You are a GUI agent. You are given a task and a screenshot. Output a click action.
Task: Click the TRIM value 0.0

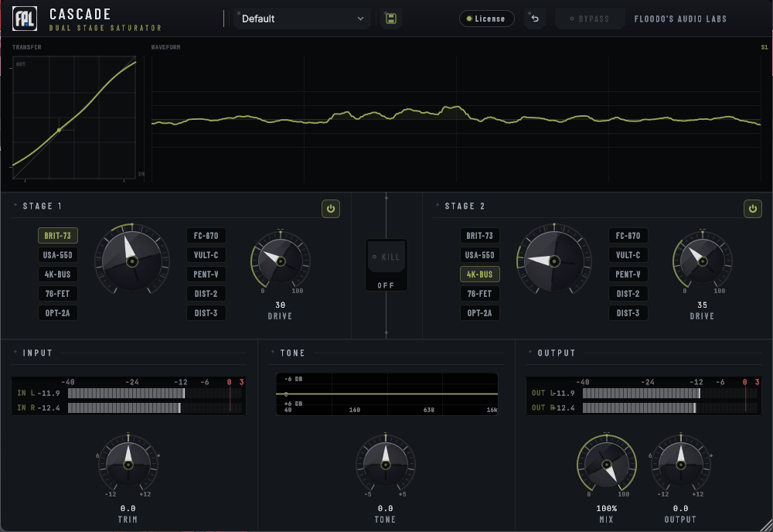click(x=128, y=508)
